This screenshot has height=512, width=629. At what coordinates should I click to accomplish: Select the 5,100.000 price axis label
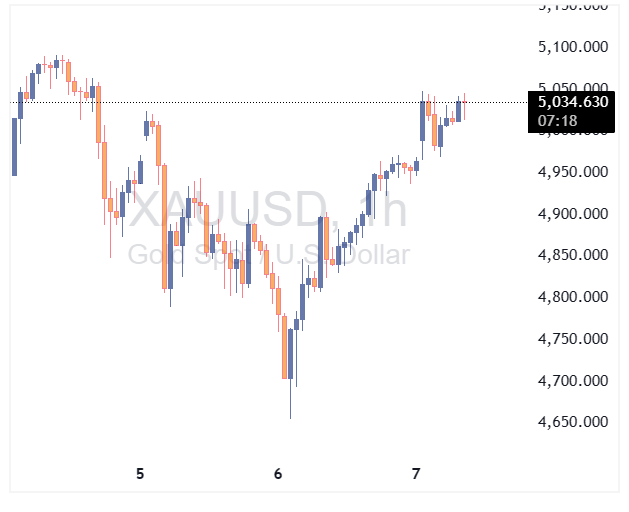pos(572,47)
